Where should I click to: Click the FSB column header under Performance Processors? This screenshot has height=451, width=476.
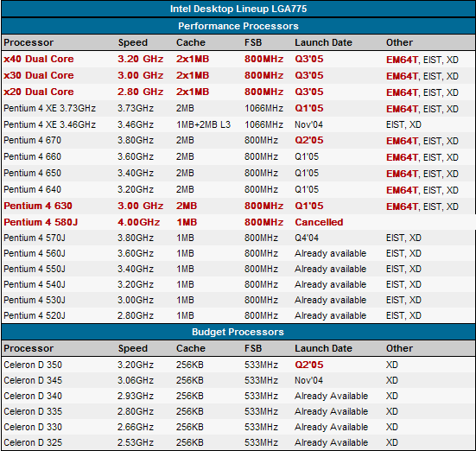[x=253, y=42]
